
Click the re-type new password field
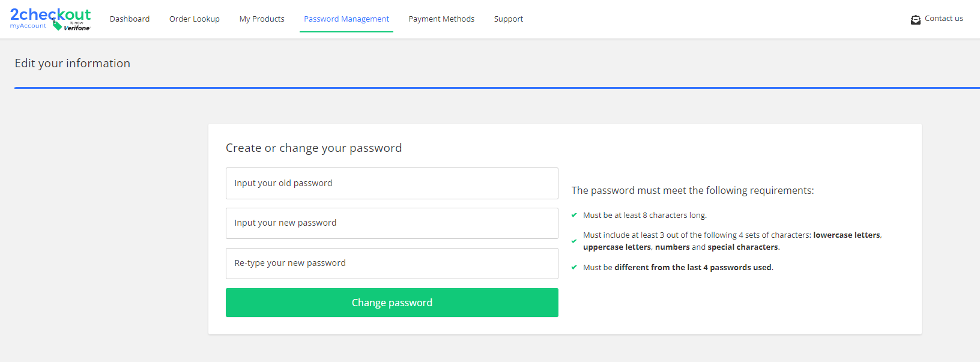tap(392, 263)
